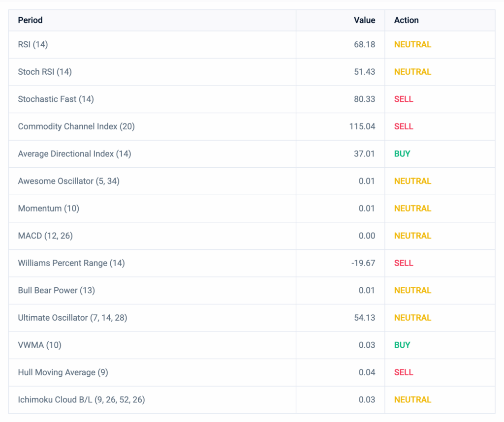Viewport: 504px width, 422px height.
Task: Click NEUTRAL in Bull Bear Power row
Action: pyautogui.click(x=413, y=290)
